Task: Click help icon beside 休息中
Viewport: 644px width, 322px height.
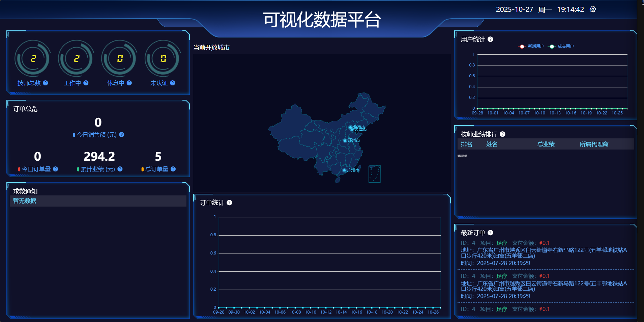Action: coord(129,83)
